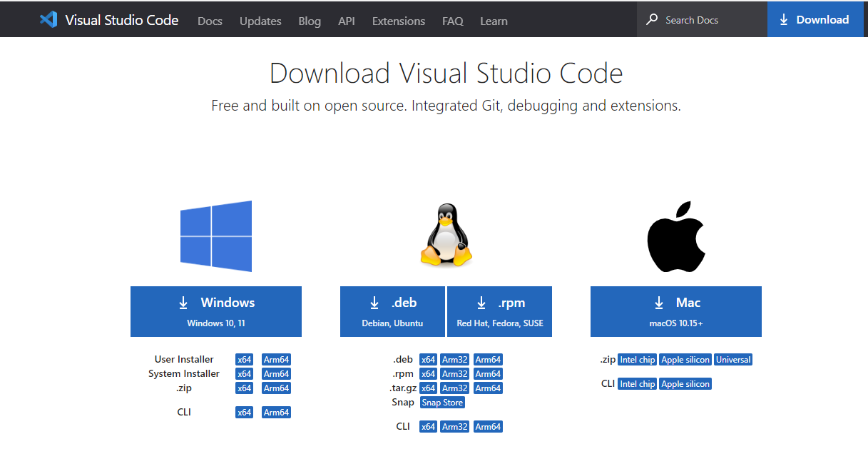Viewport: 868px width, 469px height.
Task: Click the Windows logo image
Action: point(215,236)
